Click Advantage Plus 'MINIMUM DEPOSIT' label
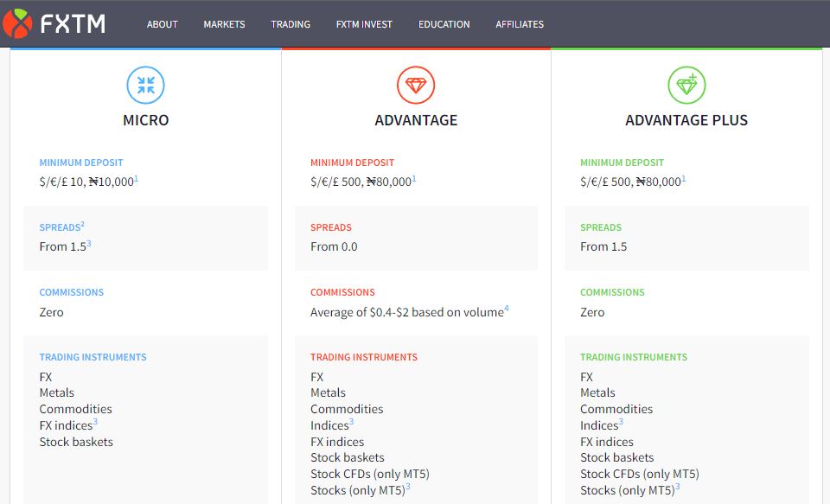830x504 pixels. [622, 163]
